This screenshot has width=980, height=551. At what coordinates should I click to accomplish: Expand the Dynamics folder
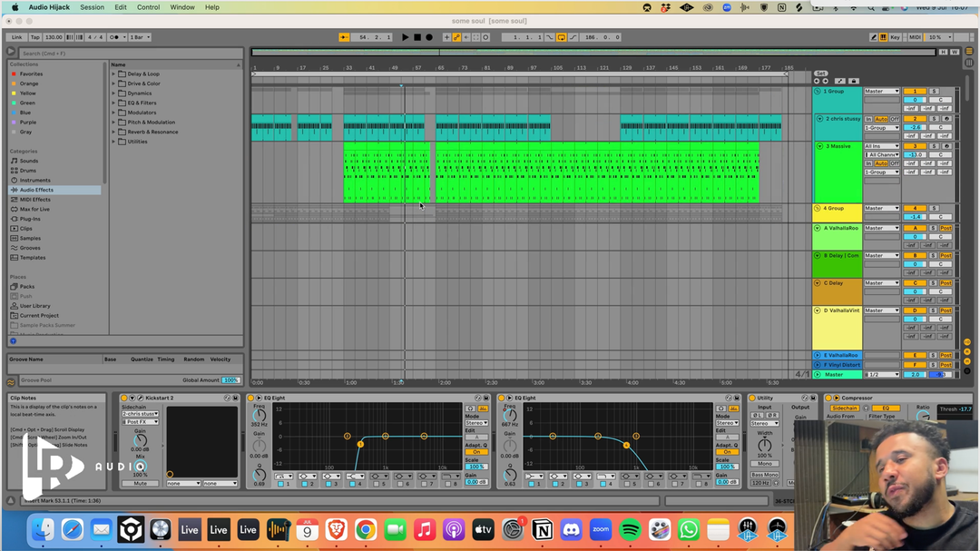point(113,93)
